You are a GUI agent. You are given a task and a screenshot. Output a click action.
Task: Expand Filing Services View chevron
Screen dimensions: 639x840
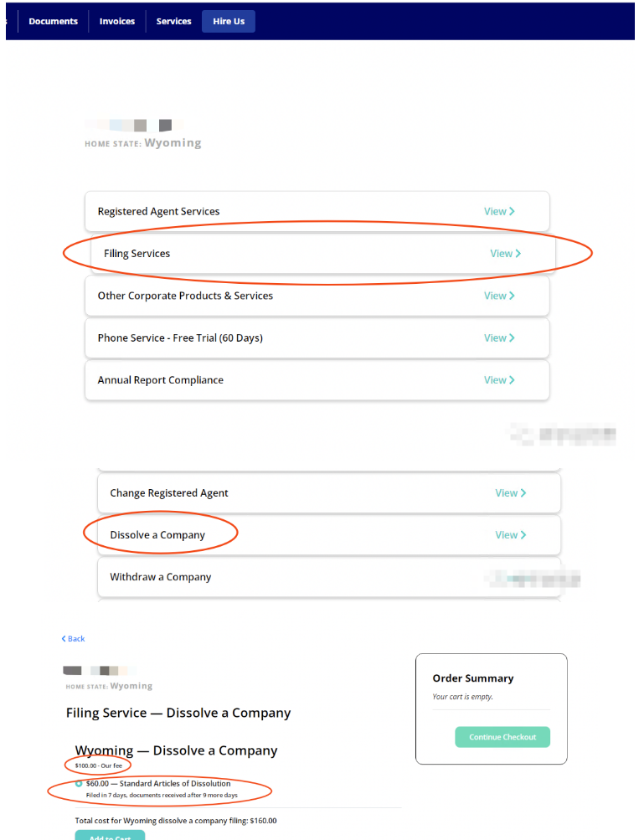pos(518,254)
